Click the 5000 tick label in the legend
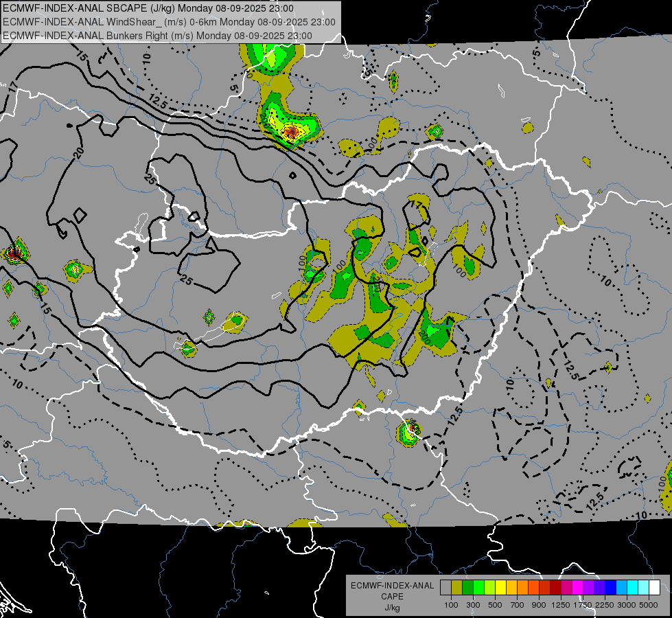The height and width of the screenshot is (618, 672). (x=649, y=605)
